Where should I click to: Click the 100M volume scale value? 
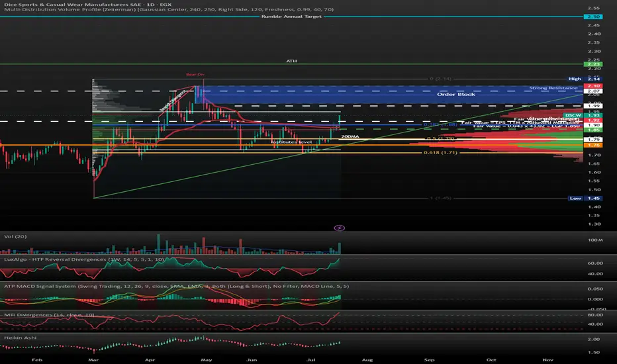(595, 240)
